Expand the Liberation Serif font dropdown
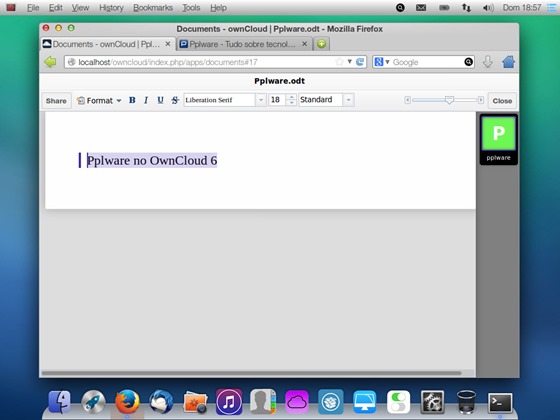Image resolution: width=560 pixels, height=420 pixels. [261, 100]
